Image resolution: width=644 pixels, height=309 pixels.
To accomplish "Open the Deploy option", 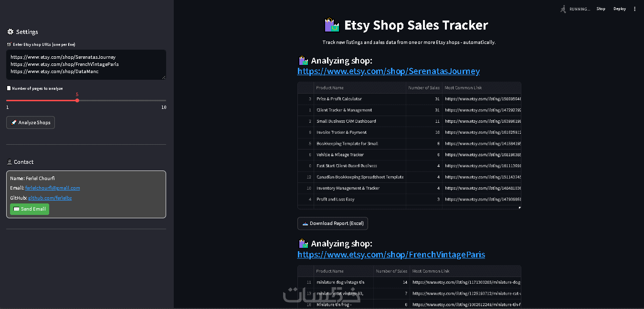I will pos(620,9).
